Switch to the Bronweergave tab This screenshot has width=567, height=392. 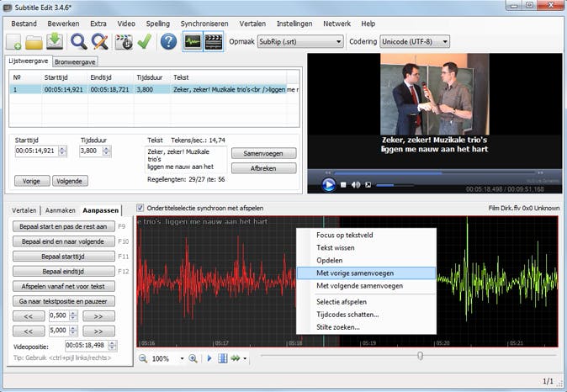pos(76,62)
